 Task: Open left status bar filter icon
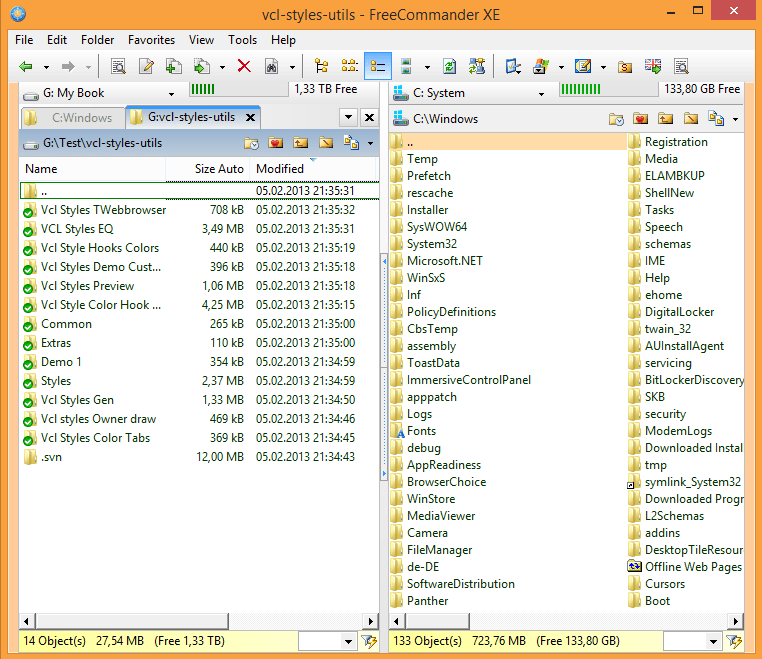click(x=369, y=642)
